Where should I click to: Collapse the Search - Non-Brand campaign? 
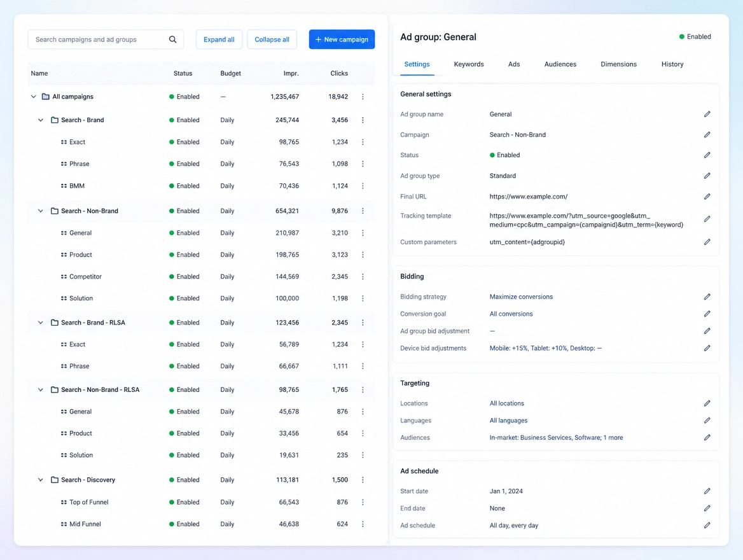click(x=41, y=211)
